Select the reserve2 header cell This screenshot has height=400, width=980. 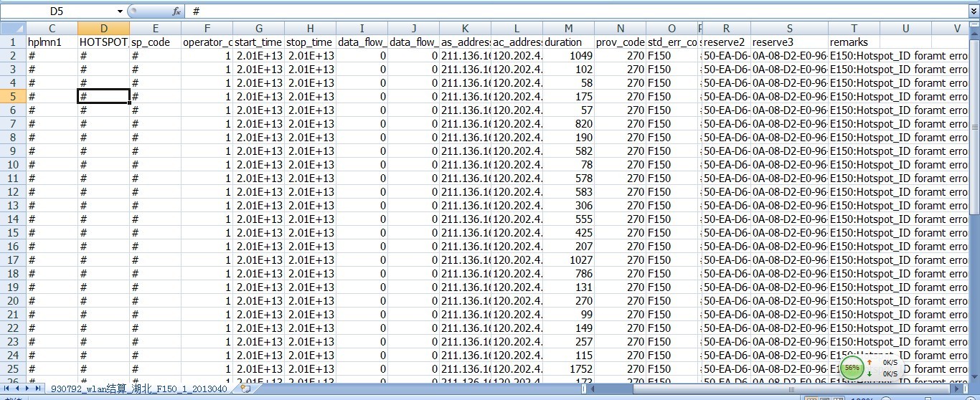pyautogui.click(x=726, y=42)
